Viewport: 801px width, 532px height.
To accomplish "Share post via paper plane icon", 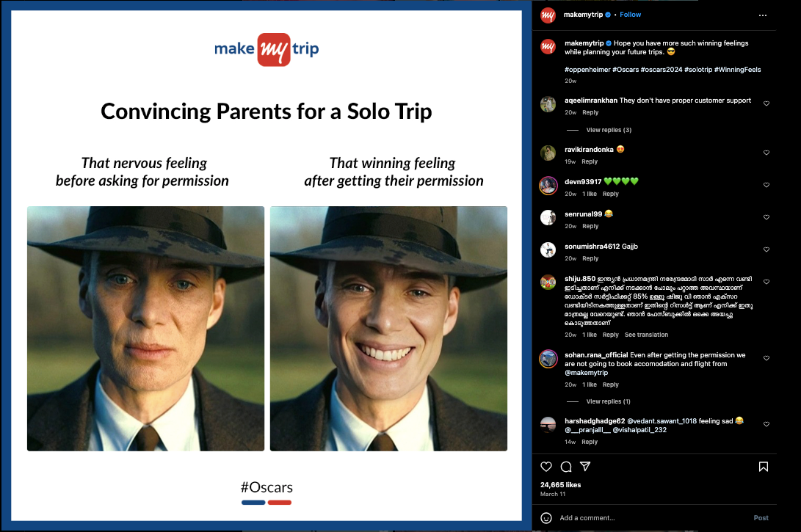I will tap(585, 466).
